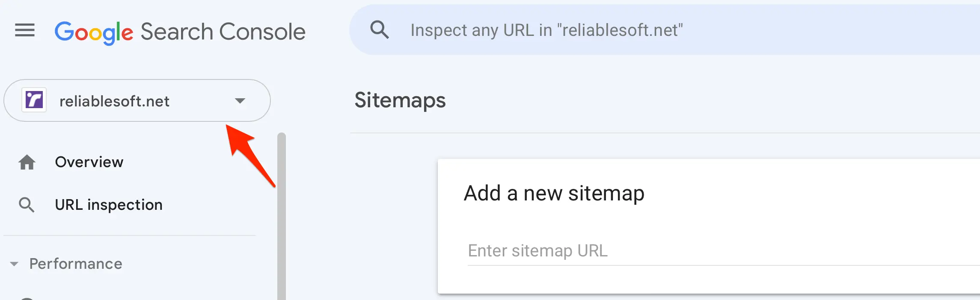
Task: Go to the Overview page
Action: 89,162
